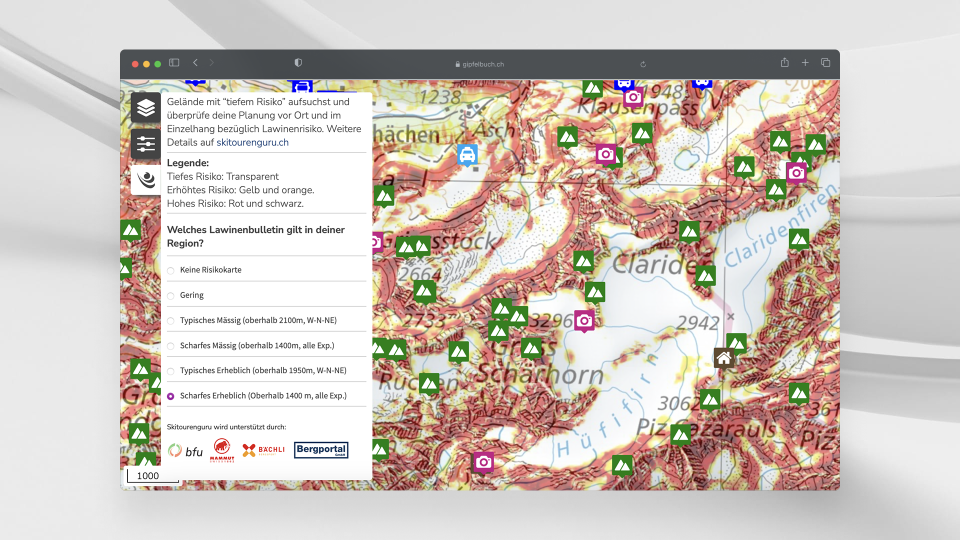Click the Bergportal sponsor logo
960x540 pixels.
(321, 451)
